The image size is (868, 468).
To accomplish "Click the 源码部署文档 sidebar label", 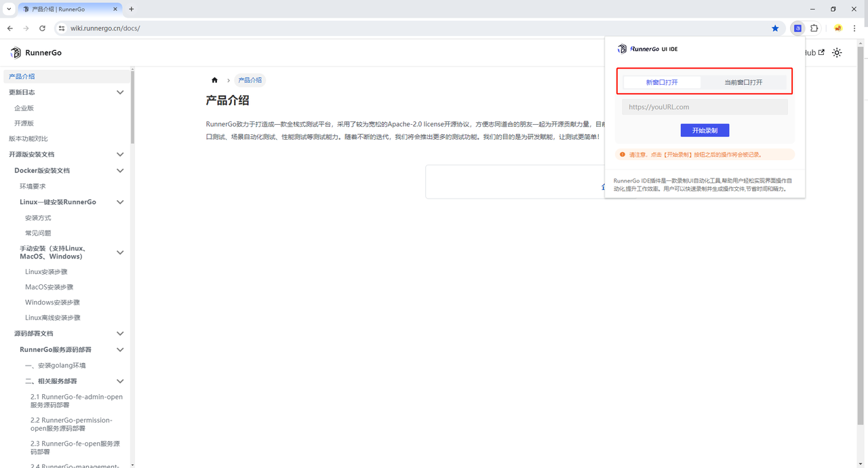I will 34,334.
